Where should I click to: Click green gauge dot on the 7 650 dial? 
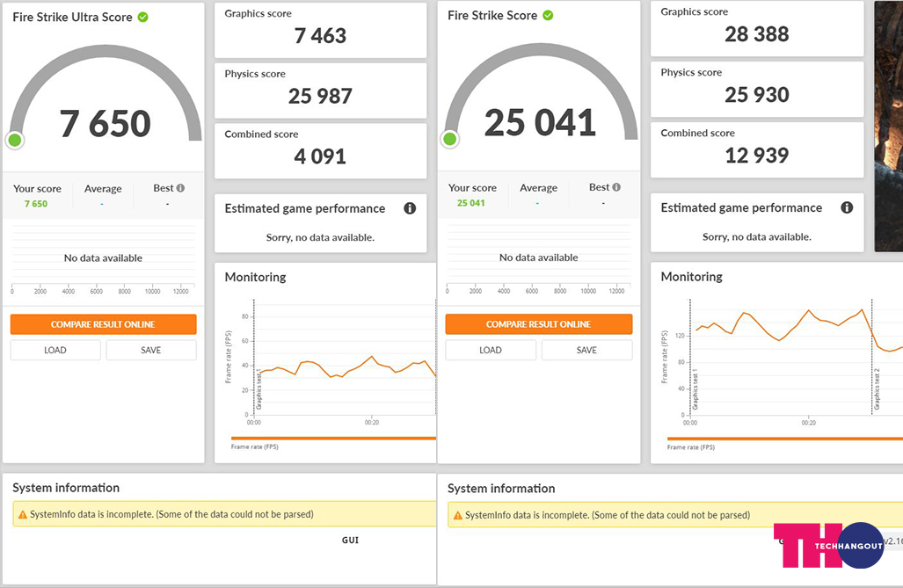15,140
